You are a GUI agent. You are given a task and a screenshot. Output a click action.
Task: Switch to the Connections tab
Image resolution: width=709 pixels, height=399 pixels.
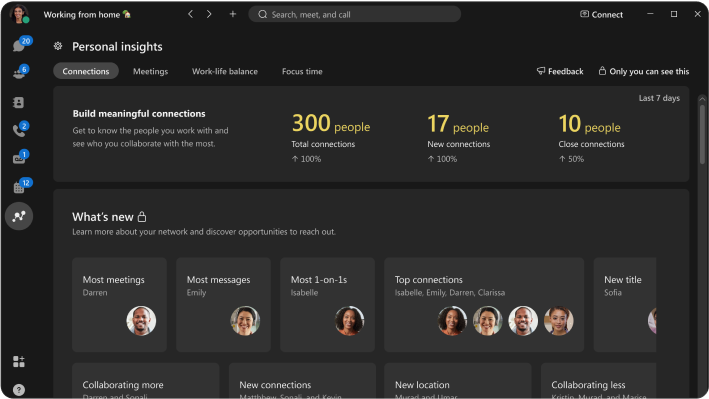click(x=86, y=71)
